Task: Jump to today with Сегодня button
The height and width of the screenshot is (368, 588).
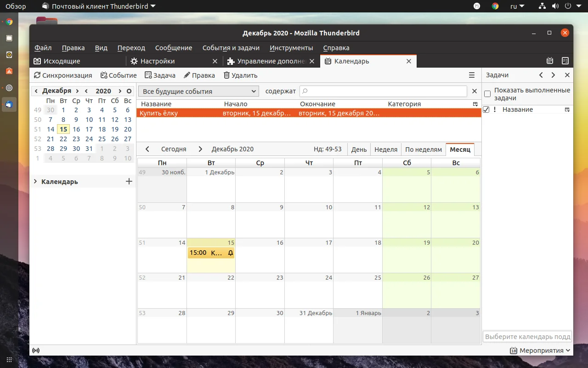Action: click(x=174, y=149)
